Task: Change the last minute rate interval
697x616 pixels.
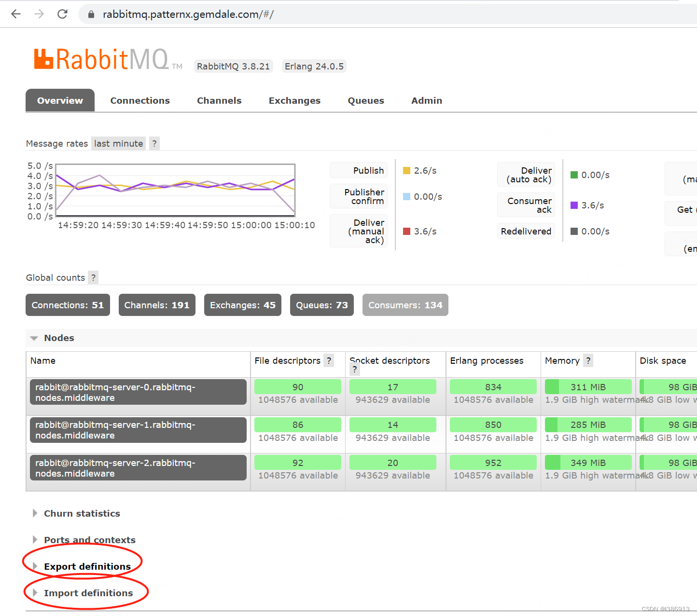Action: click(x=118, y=143)
